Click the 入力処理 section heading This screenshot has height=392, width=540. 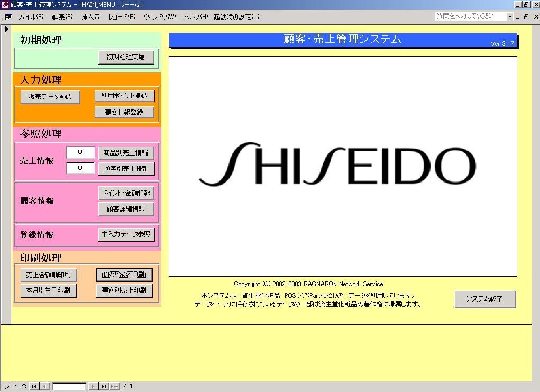pos(41,80)
